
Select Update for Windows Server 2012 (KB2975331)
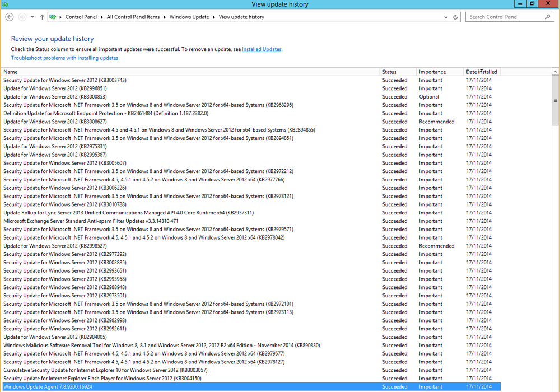tap(251, 146)
